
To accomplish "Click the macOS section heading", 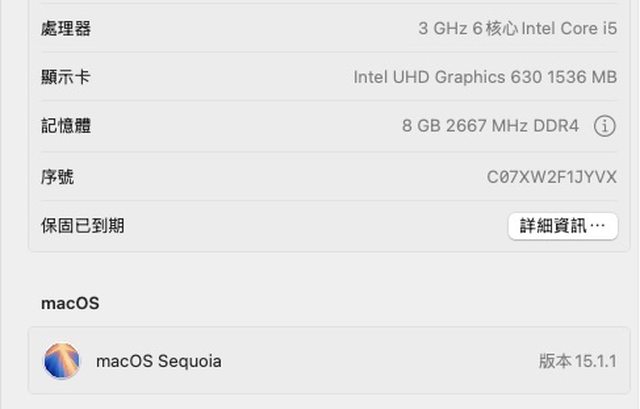I will [x=70, y=303].
